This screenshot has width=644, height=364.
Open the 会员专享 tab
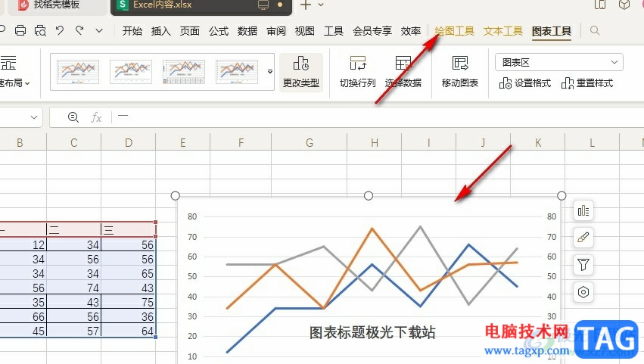point(372,31)
